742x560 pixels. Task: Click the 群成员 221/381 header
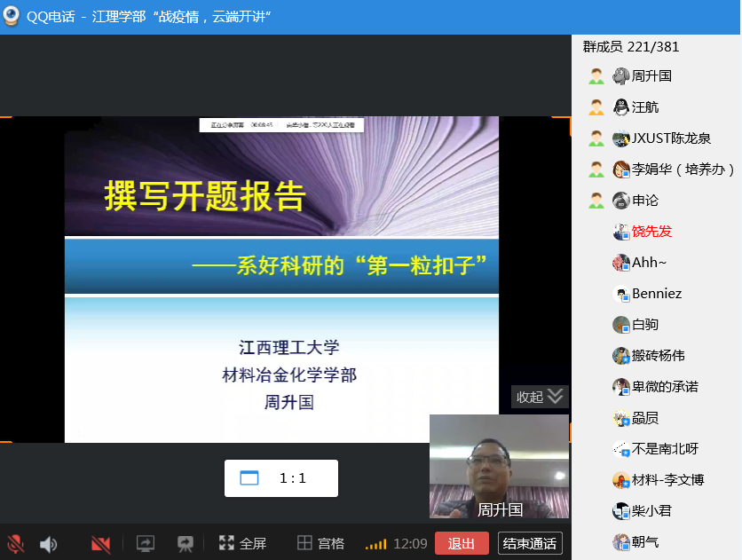click(x=631, y=46)
